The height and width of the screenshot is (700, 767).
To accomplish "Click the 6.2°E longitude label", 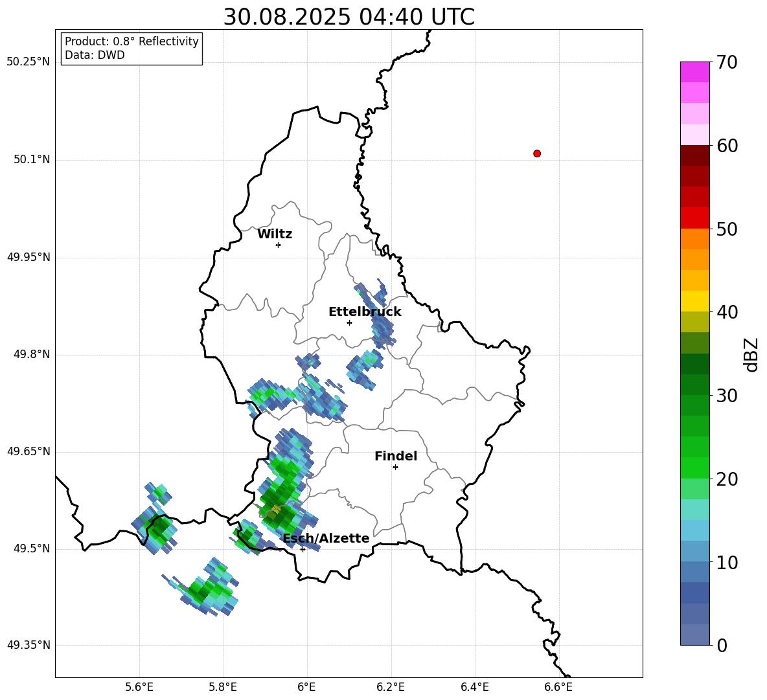I will click(x=391, y=687).
